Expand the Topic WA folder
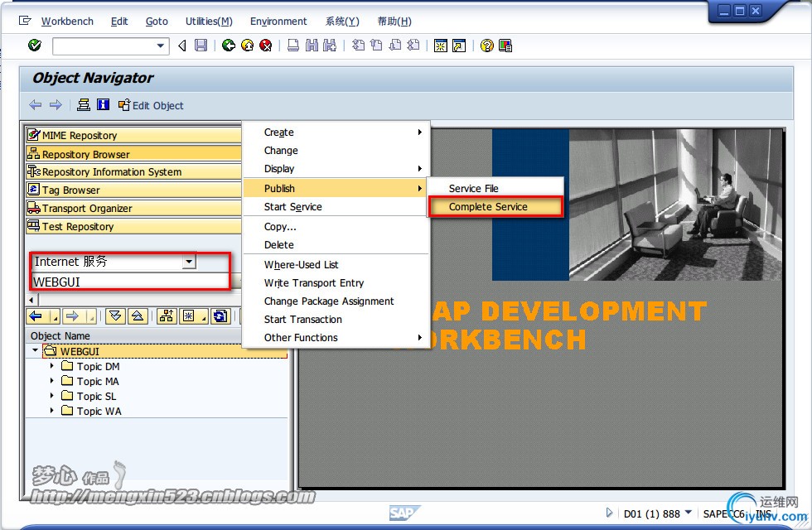 51,411
